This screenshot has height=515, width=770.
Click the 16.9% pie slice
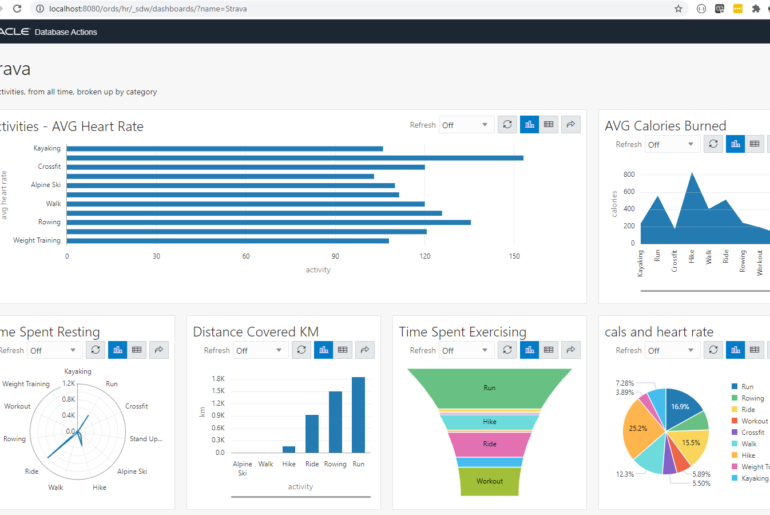682,407
